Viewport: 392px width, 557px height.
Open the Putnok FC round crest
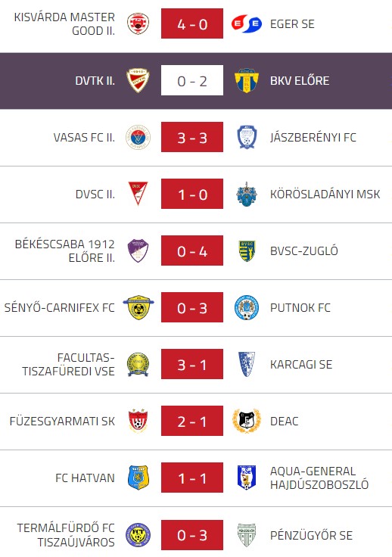click(x=247, y=307)
